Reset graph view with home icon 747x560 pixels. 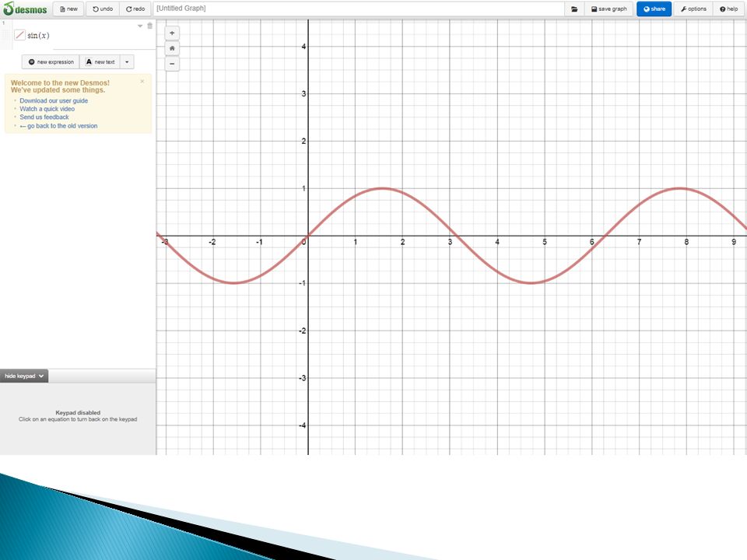tap(172, 48)
